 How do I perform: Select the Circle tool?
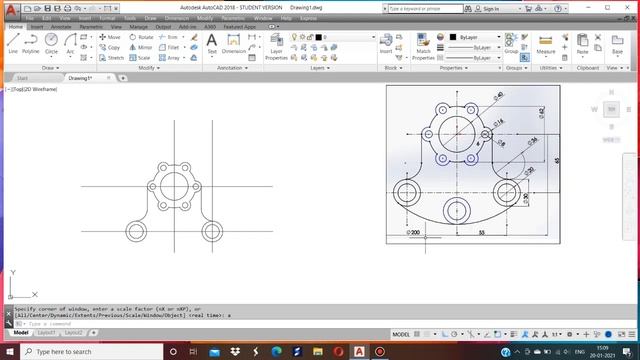pyautogui.click(x=51, y=43)
